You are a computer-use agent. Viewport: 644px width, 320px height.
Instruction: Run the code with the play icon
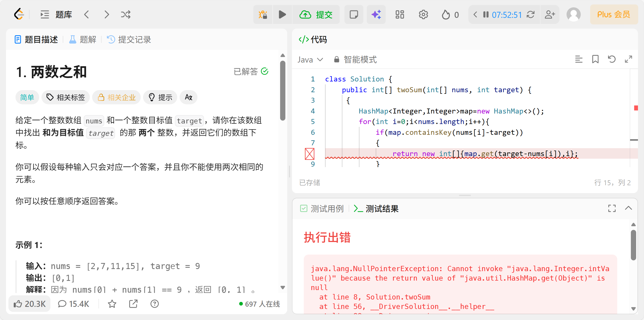(282, 14)
